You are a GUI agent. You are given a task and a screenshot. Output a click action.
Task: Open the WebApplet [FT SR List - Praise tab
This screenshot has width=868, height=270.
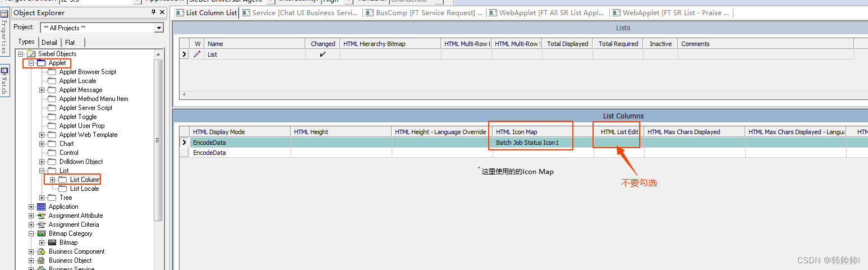[672, 13]
